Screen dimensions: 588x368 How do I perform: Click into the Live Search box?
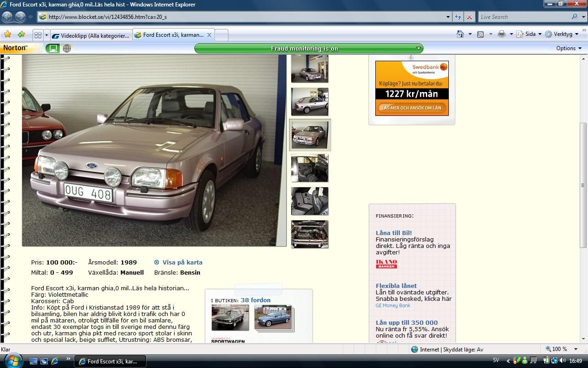tap(524, 17)
